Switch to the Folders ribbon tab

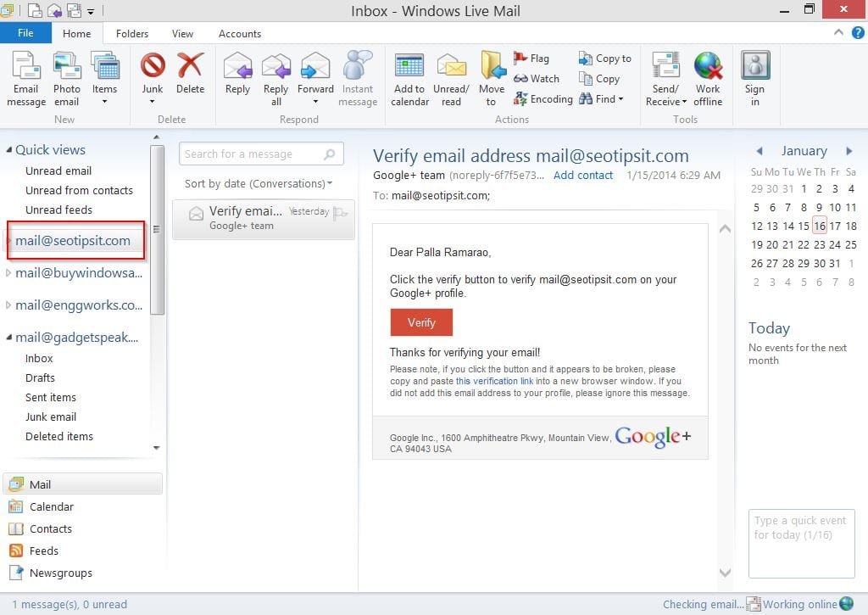pos(132,34)
